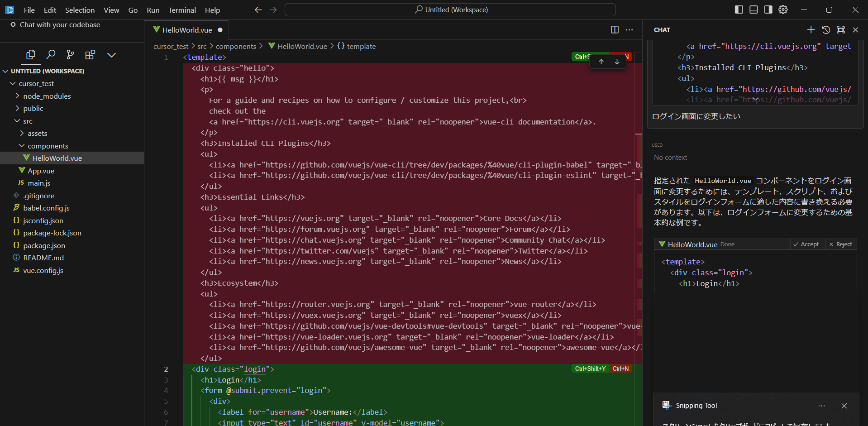Open the Run menu
The image size is (868, 426).
click(x=153, y=10)
